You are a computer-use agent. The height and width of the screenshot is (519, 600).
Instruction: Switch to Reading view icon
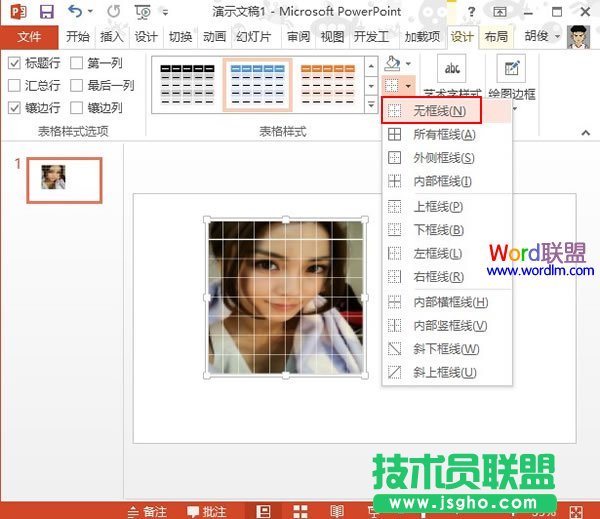click(x=337, y=511)
